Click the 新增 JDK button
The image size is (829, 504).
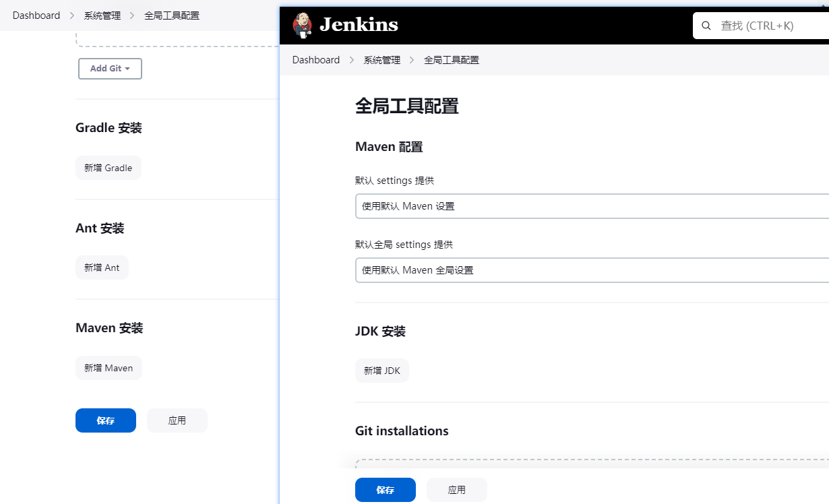pos(381,371)
